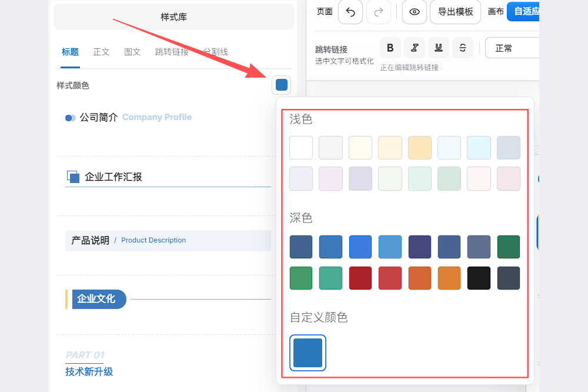
Task: Toggle italic formatting
Action: pyautogui.click(x=415, y=48)
